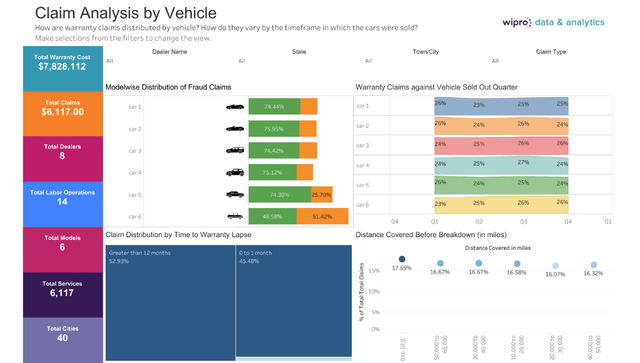Click the car 1 vehicle silhouette icon
This screenshot has width=640, height=363.
pos(235,107)
